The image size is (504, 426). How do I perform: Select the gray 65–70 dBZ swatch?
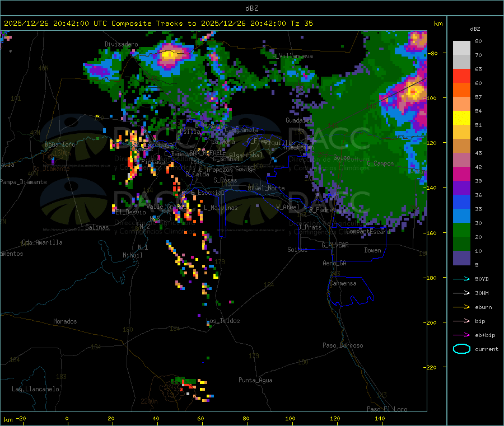461,62
